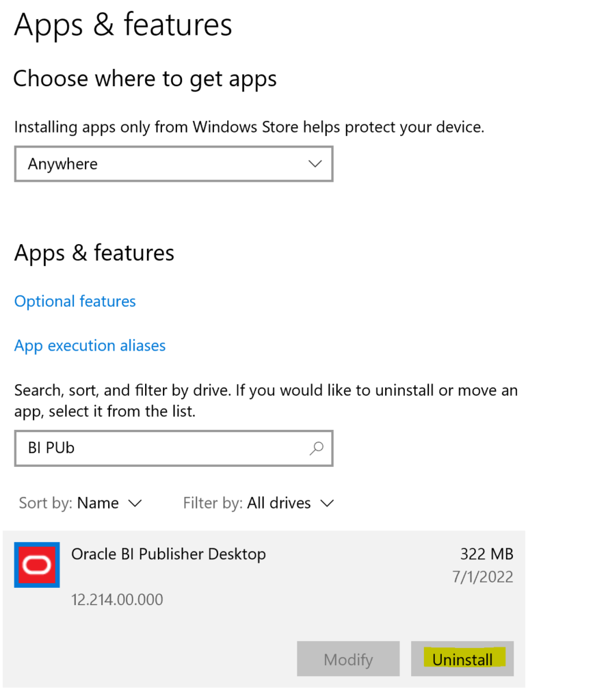Open the Anywhere app source dropdown
This screenshot has width=606, height=700.
[174, 164]
